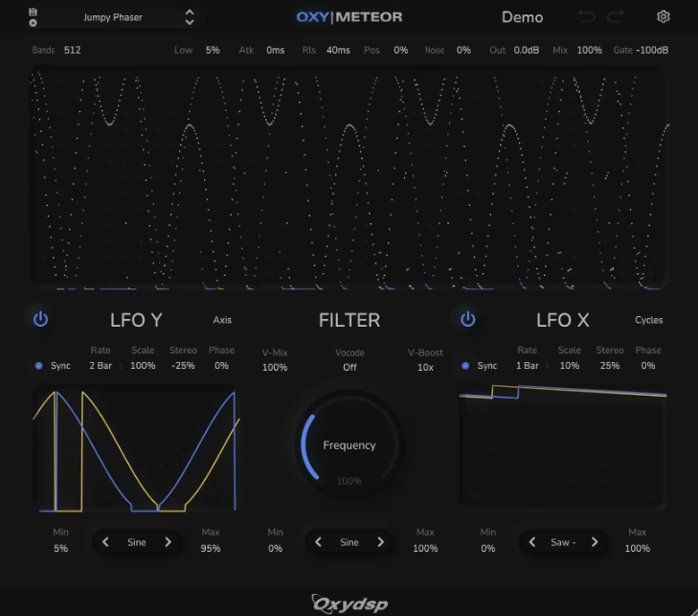Click the redo arrow
Screen dimensions: 698x616
point(616,16)
